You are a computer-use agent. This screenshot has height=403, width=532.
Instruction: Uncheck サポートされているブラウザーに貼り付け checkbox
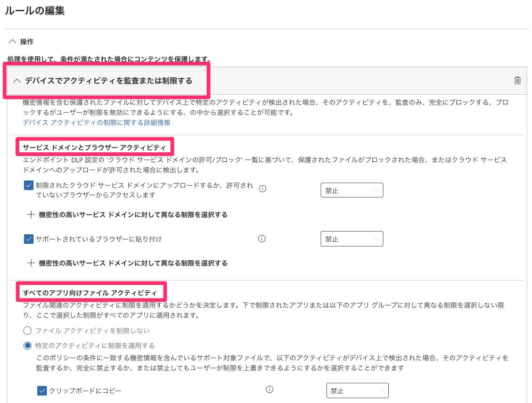pos(29,239)
